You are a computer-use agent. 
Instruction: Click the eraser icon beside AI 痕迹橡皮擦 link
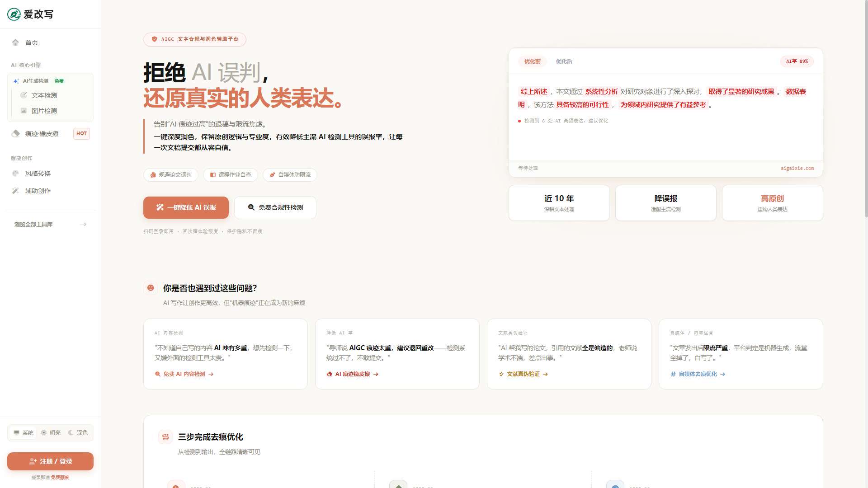330,374
